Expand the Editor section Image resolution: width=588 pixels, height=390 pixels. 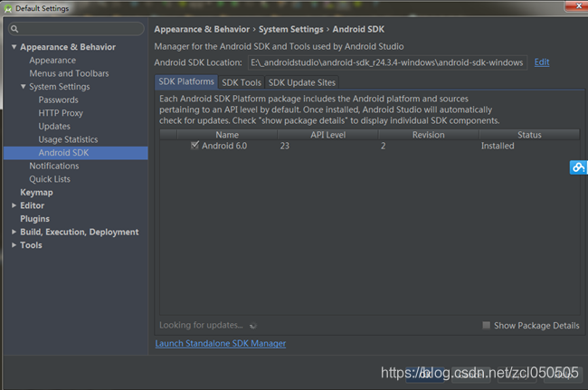coord(14,205)
